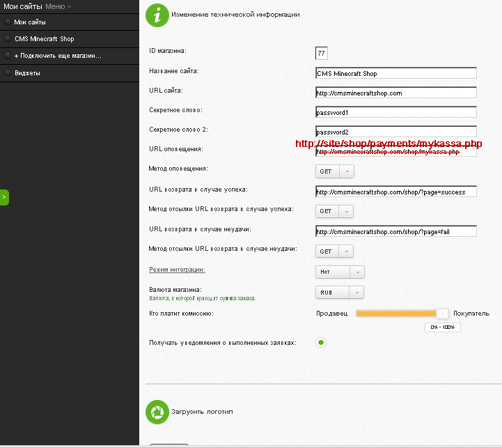Image resolution: width=502 pixels, height=448 pixels.
Task: Expand the Режим интеграции dropdown
Action: pos(340,272)
